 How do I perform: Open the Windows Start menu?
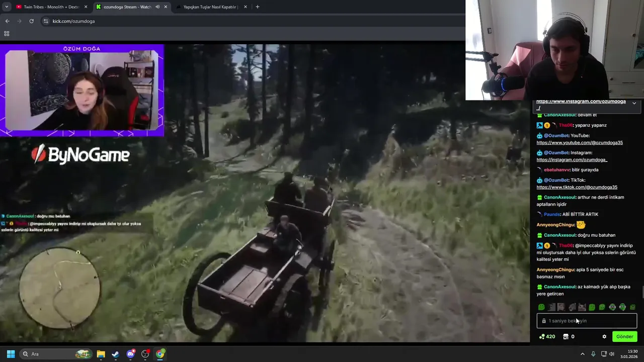[x=11, y=354]
